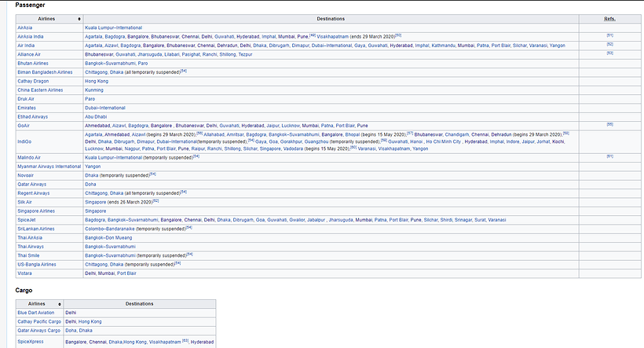Open reference 52 in Air India row

(x=610, y=44)
